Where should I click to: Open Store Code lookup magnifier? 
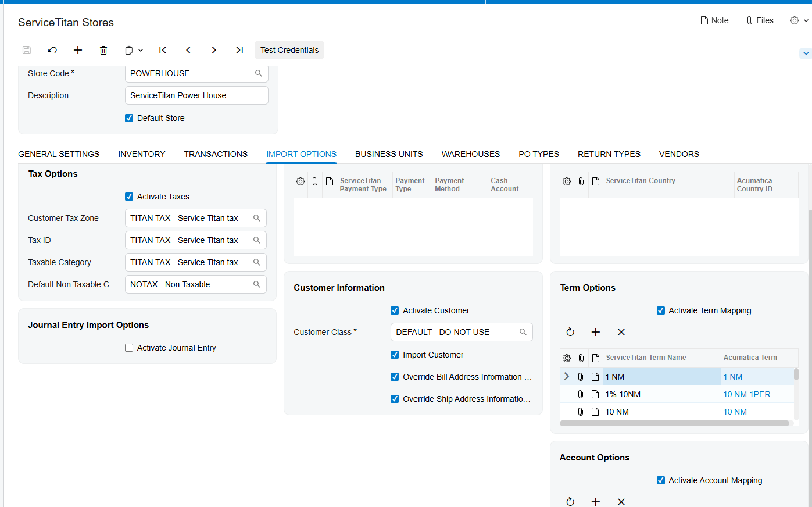tap(259, 73)
